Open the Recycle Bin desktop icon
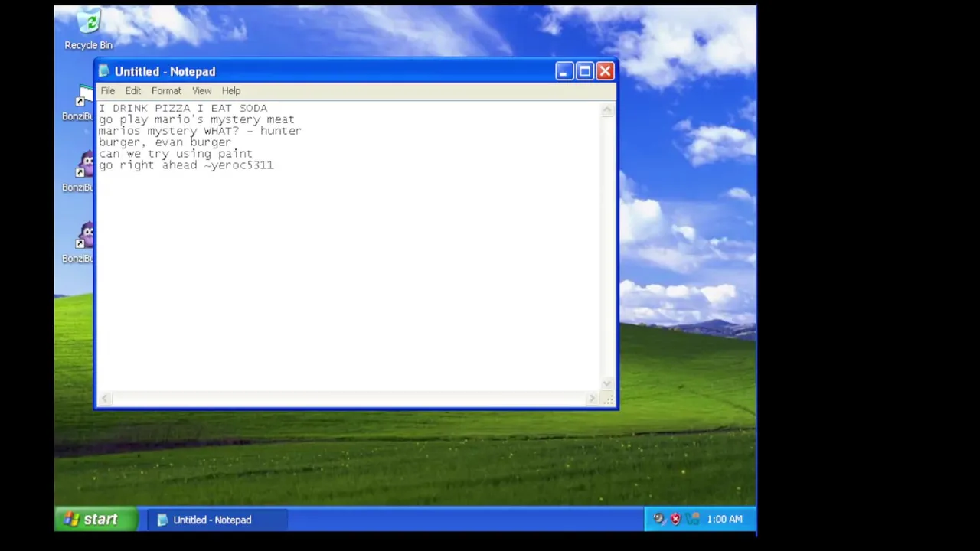The width and height of the screenshot is (980, 551). (88, 29)
